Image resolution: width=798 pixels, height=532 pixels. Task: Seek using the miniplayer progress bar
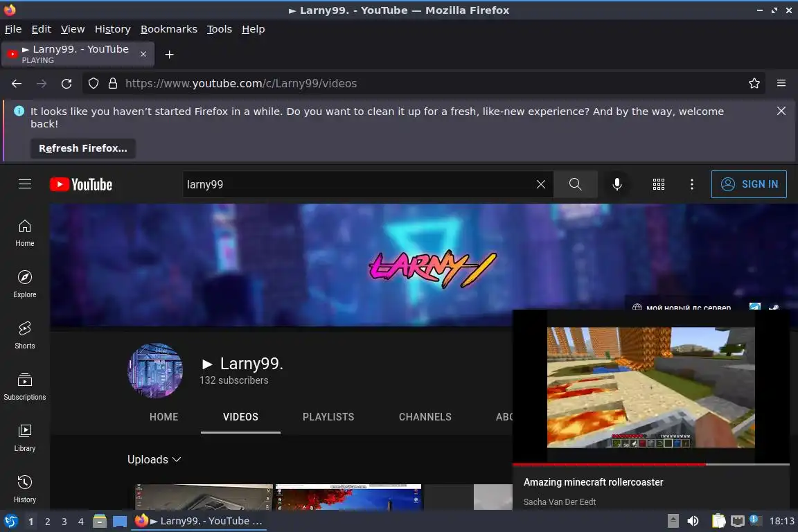coord(650,464)
